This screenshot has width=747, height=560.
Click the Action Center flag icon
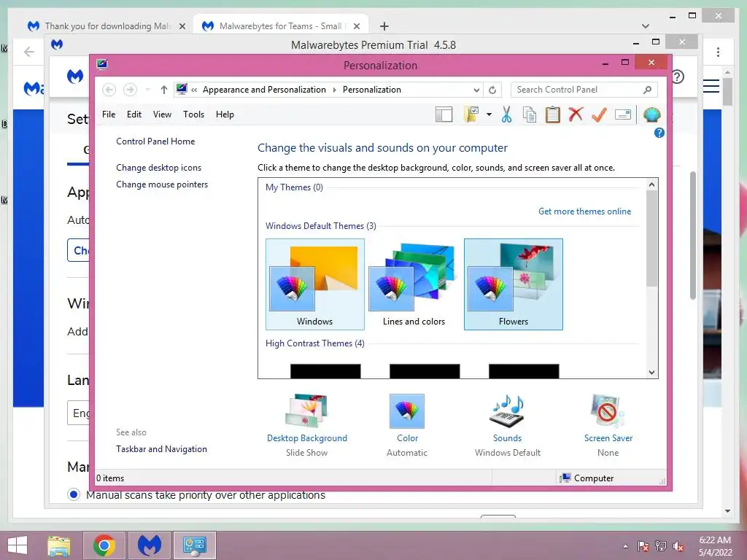[643, 546]
